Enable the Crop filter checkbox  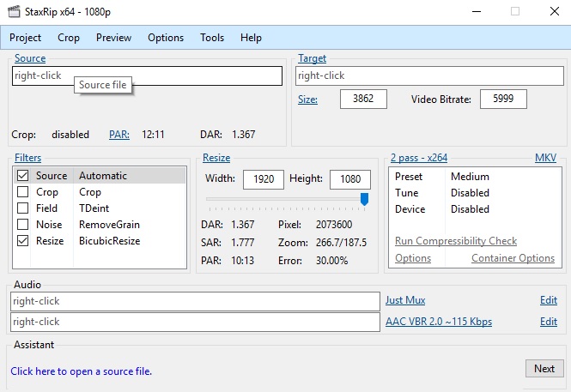22,191
